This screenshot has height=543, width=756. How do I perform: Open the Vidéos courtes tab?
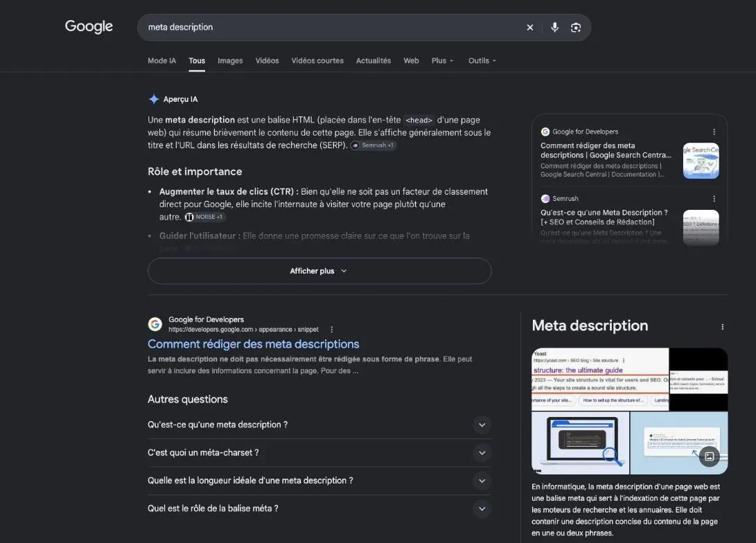(x=317, y=61)
